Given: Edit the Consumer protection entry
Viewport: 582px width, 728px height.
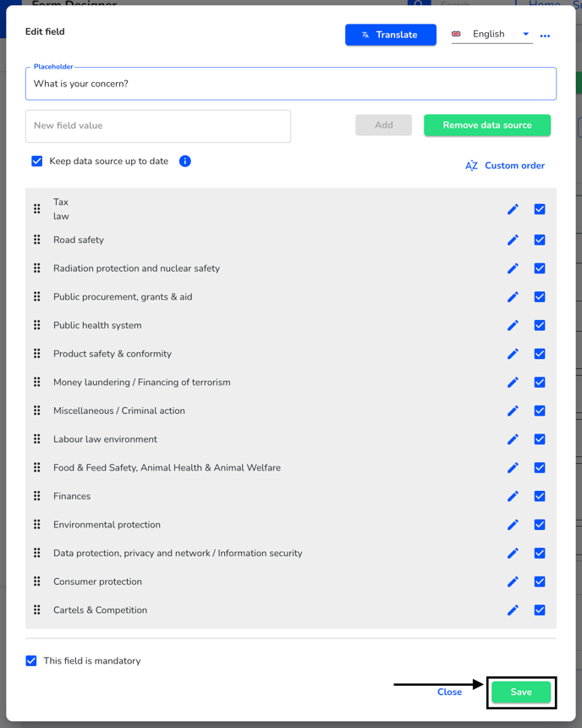Looking at the screenshot, I should (513, 582).
